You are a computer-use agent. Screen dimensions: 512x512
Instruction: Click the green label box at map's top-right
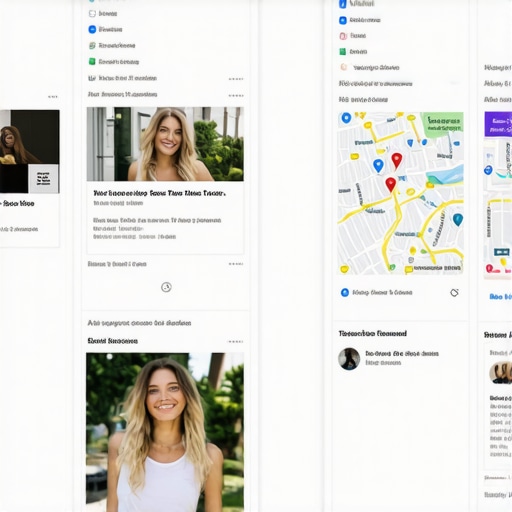tap(443, 125)
